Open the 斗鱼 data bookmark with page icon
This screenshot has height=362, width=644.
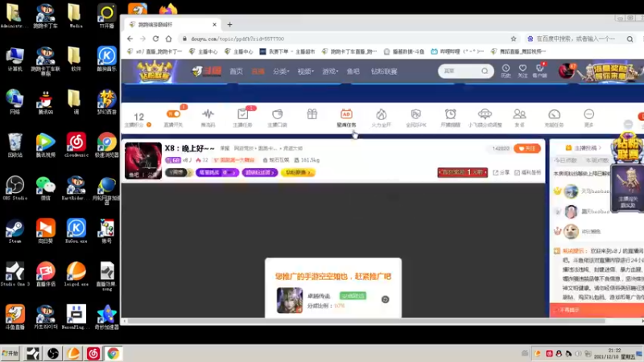[404, 51]
